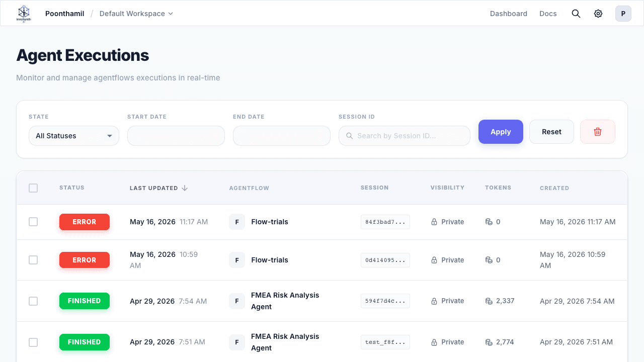Viewport: 644px width, 362px height.
Task: Click session ID chip 0d414095...
Action: point(385,260)
